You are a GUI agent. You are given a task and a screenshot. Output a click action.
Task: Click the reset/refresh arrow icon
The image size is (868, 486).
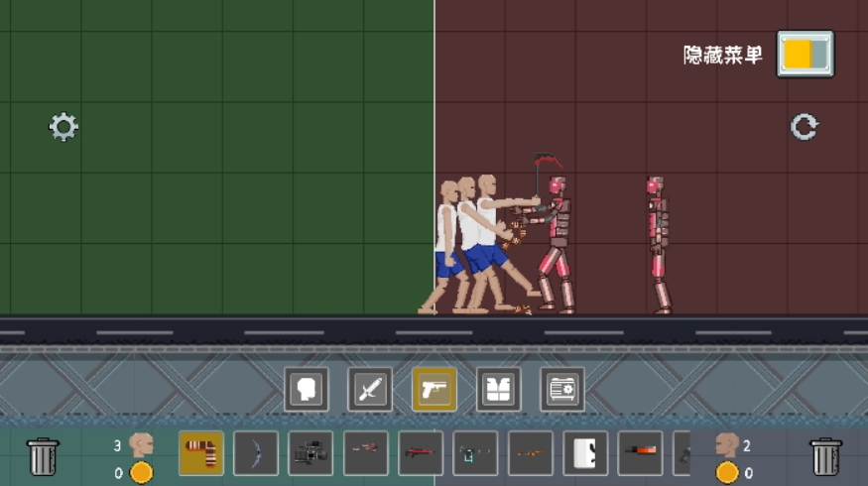point(804,127)
